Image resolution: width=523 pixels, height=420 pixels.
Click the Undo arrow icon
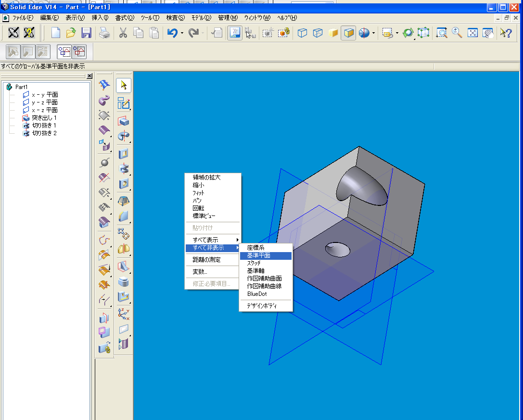point(172,33)
